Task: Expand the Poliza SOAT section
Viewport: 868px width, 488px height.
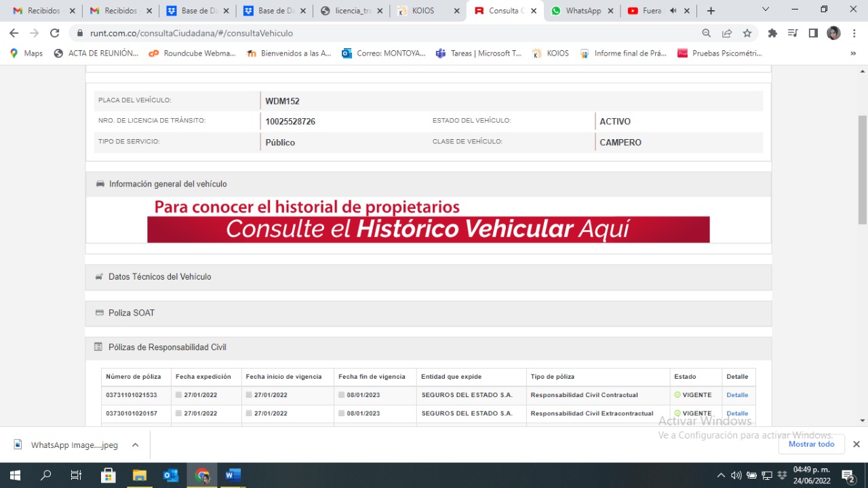Action: pyautogui.click(x=132, y=313)
